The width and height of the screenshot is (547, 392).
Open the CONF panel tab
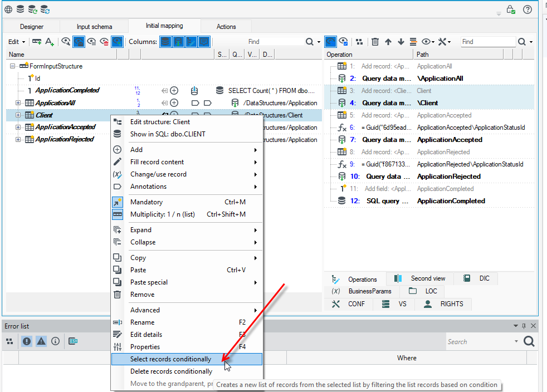(x=349, y=304)
